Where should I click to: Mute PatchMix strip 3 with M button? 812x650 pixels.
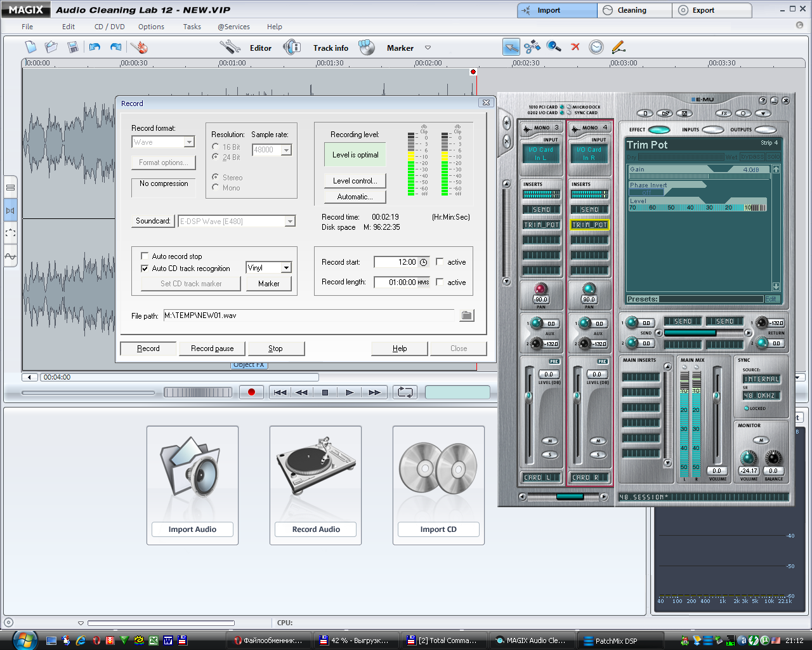[549, 441]
